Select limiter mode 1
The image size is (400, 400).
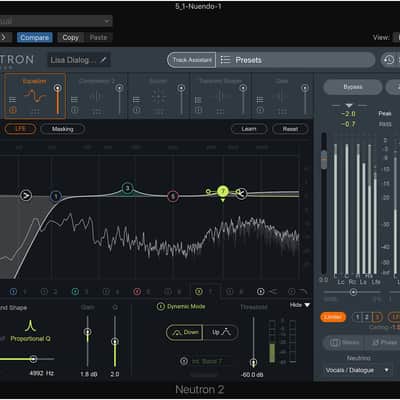357,317
